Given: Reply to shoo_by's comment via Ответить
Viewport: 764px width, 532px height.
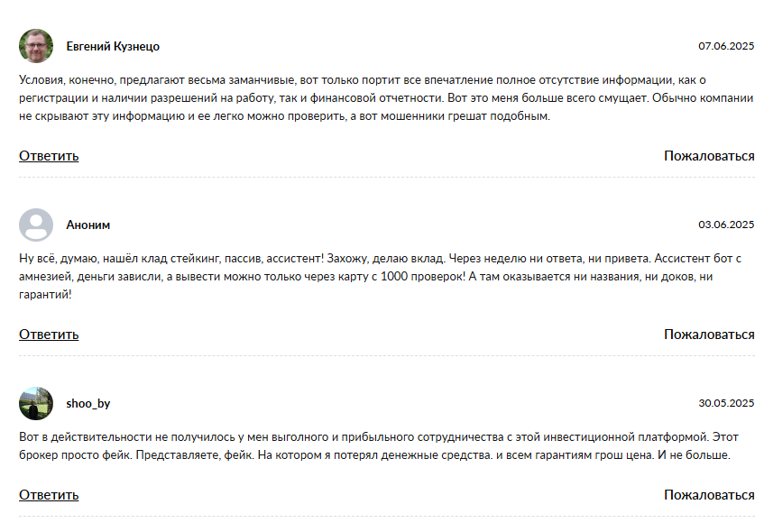Looking at the screenshot, I should [49, 495].
